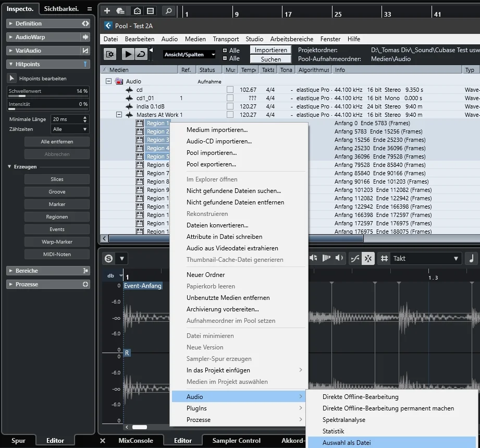Screen dimensions: 480x448
Task: Open the Ansicht/Spalten dropdown
Action: [x=189, y=55]
